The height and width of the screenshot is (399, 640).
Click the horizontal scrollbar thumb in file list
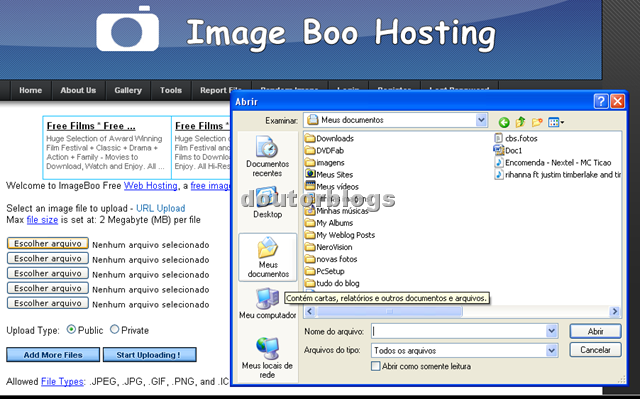point(389,312)
